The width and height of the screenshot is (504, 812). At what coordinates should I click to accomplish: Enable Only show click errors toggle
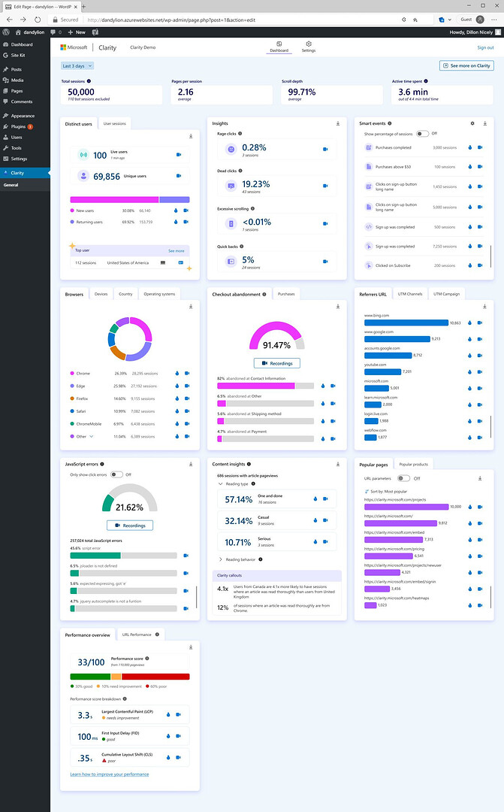[x=116, y=474]
